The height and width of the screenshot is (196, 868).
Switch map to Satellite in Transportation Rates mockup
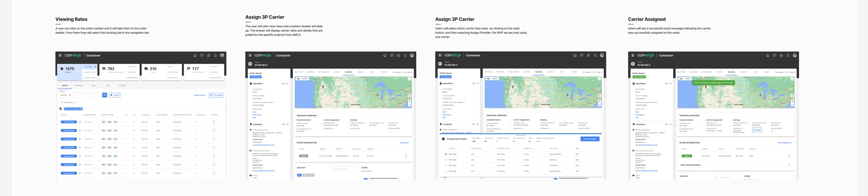tap(495, 78)
